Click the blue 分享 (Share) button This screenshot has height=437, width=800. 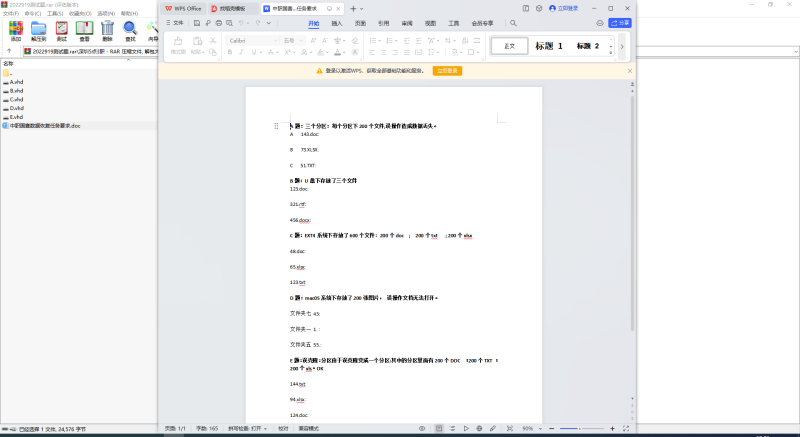(x=620, y=22)
